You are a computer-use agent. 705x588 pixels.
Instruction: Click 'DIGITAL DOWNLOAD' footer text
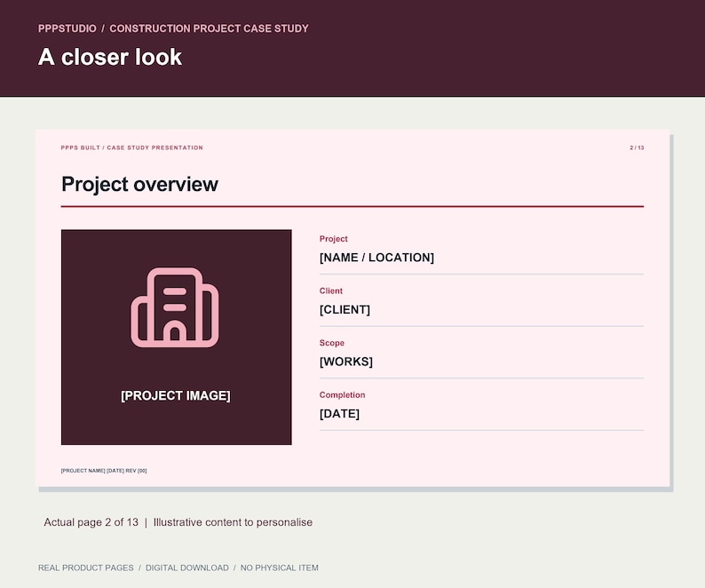pyautogui.click(x=187, y=568)
